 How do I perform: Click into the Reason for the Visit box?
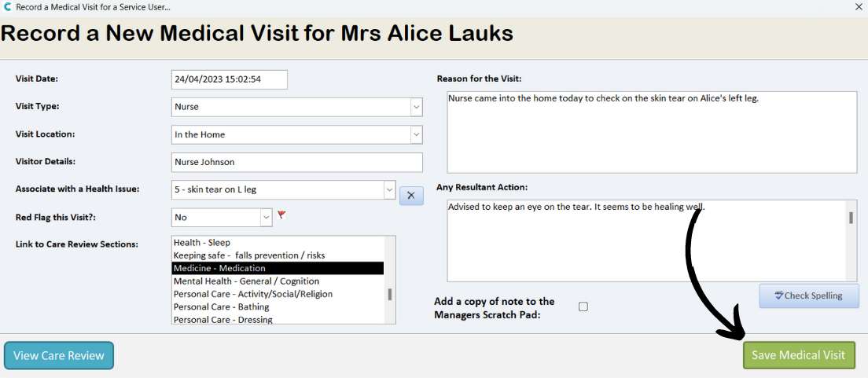click(651, 131)
